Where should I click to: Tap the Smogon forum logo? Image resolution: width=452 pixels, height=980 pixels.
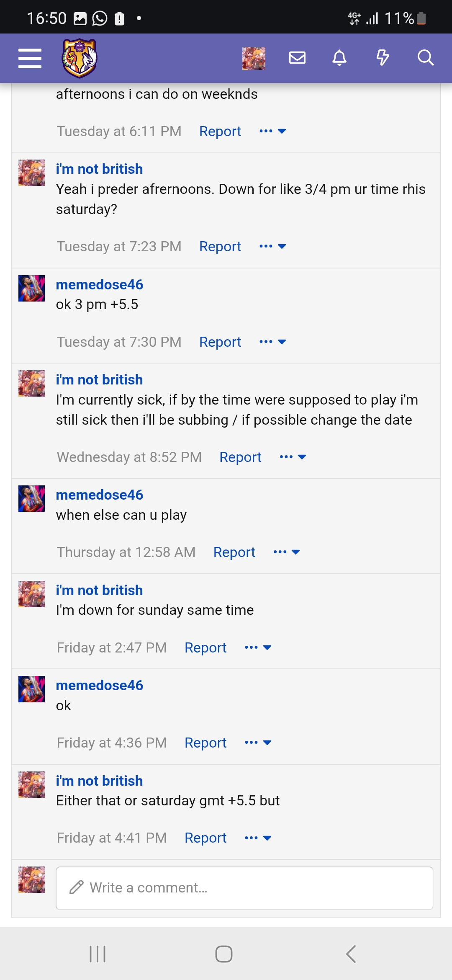[80, 58]
